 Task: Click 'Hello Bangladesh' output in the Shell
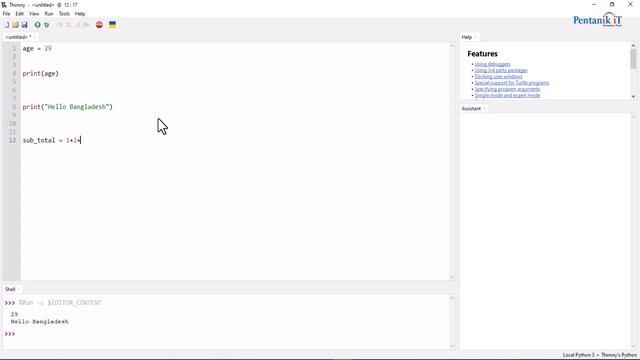tap(40, 322)
